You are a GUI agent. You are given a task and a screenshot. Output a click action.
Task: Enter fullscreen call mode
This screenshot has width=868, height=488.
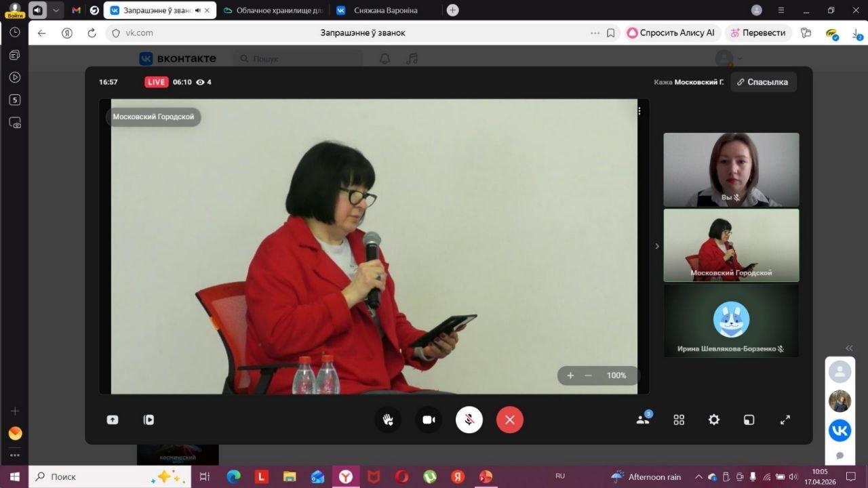[x=785, y=420]
